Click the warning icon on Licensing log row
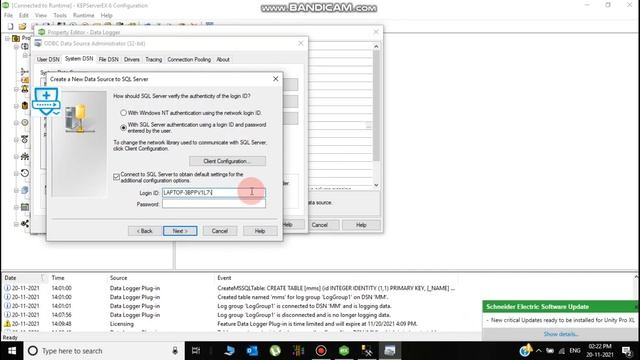The image size is (640, 360). (7, 324)
